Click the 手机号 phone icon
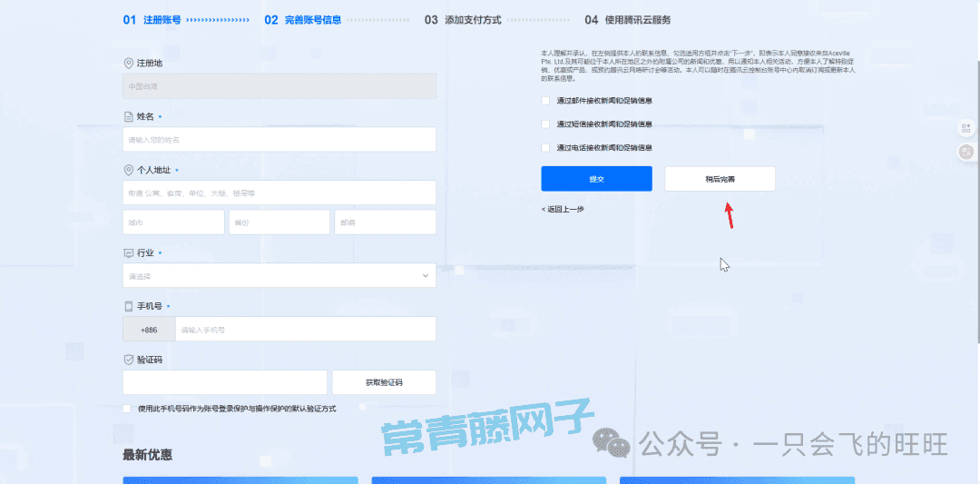This screenshot has width=980, height=484. point(129,306)
